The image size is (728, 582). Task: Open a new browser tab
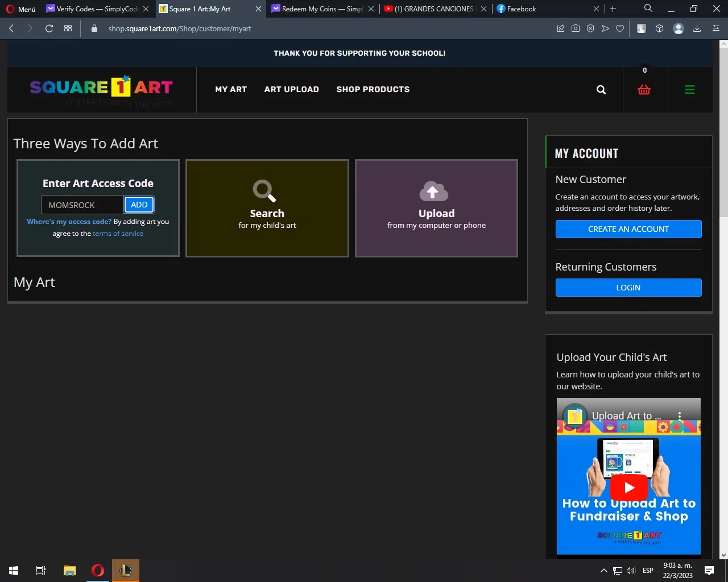[613, 9]
